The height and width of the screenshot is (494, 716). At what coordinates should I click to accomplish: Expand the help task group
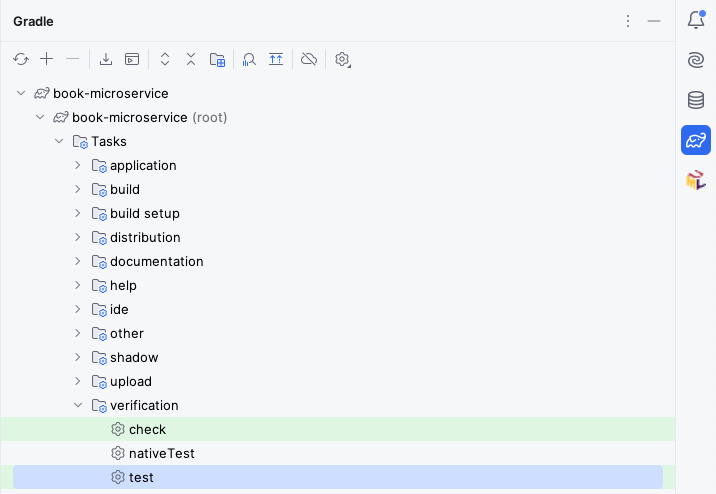[x=78, y=285]
